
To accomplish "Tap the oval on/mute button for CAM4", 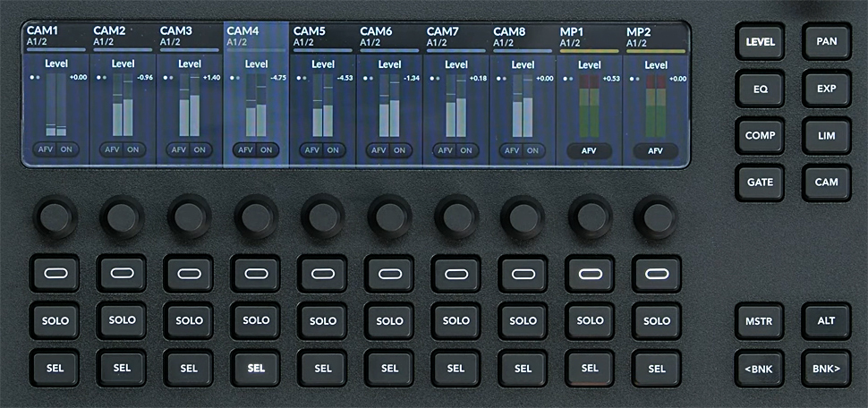I will [x=255, y=274].
